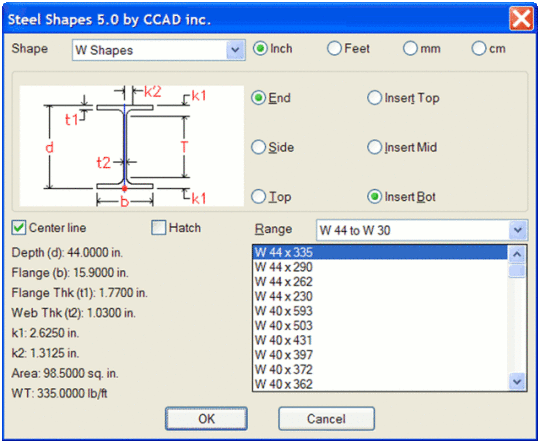Select W 44 x 335 in list
The width and height of the screenshot is (540, 443).
pyautogui.click(x=380, y=252)
